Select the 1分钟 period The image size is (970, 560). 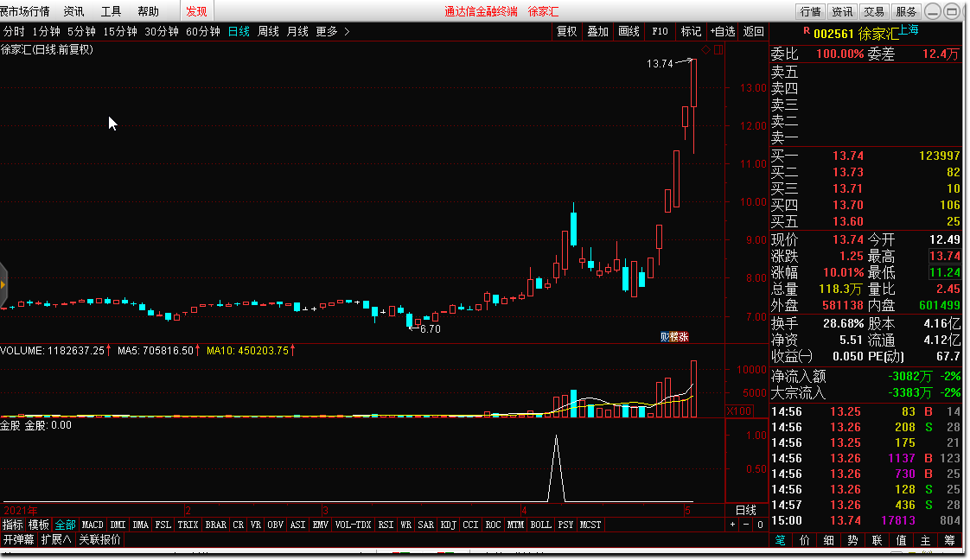point(47,31)
